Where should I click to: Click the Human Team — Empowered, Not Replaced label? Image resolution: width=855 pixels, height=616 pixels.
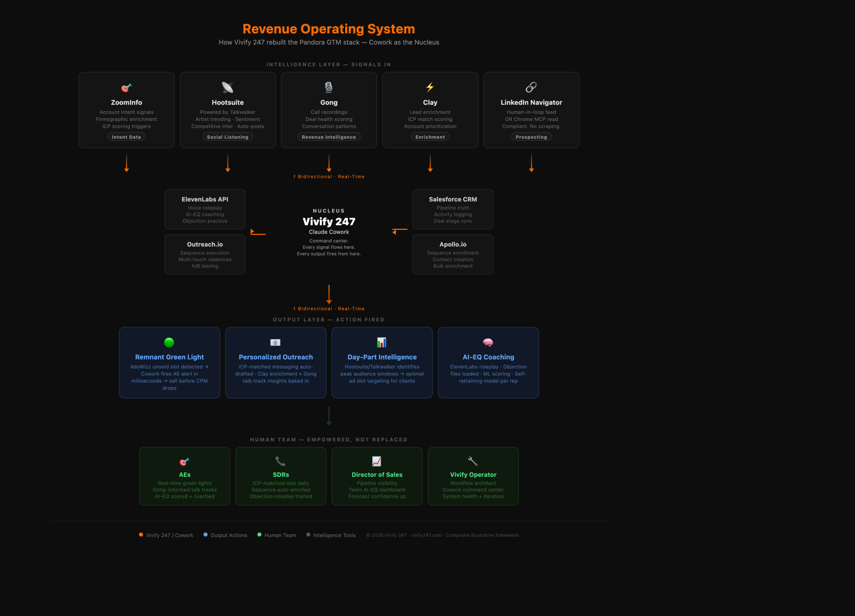[329, 440]
